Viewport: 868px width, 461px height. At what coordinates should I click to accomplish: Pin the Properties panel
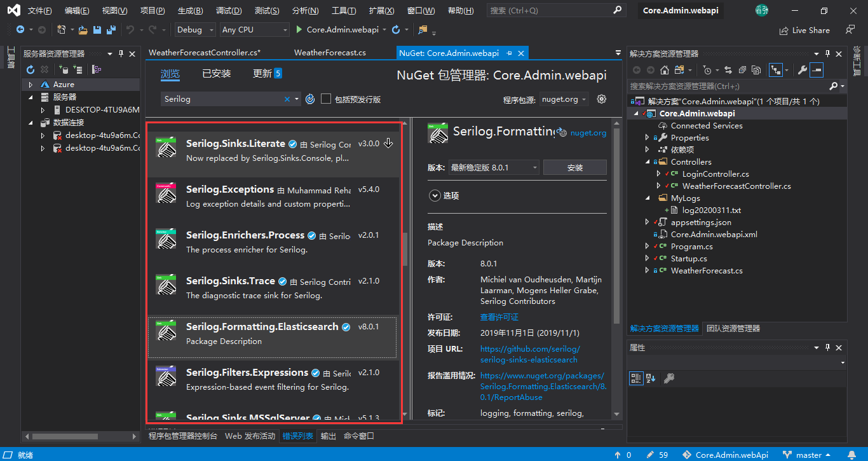827,348
